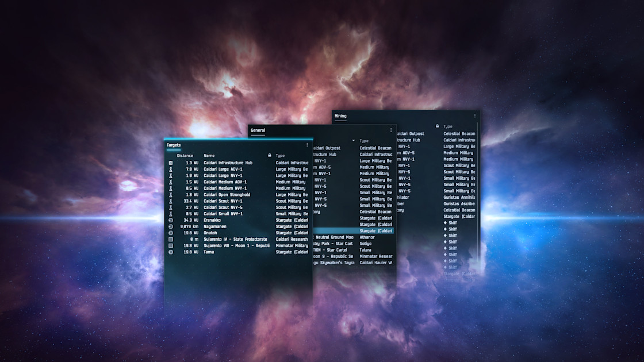Switch to the Targets tab
Viewport: 644px width, 362px height.
[x=172, y=144]
